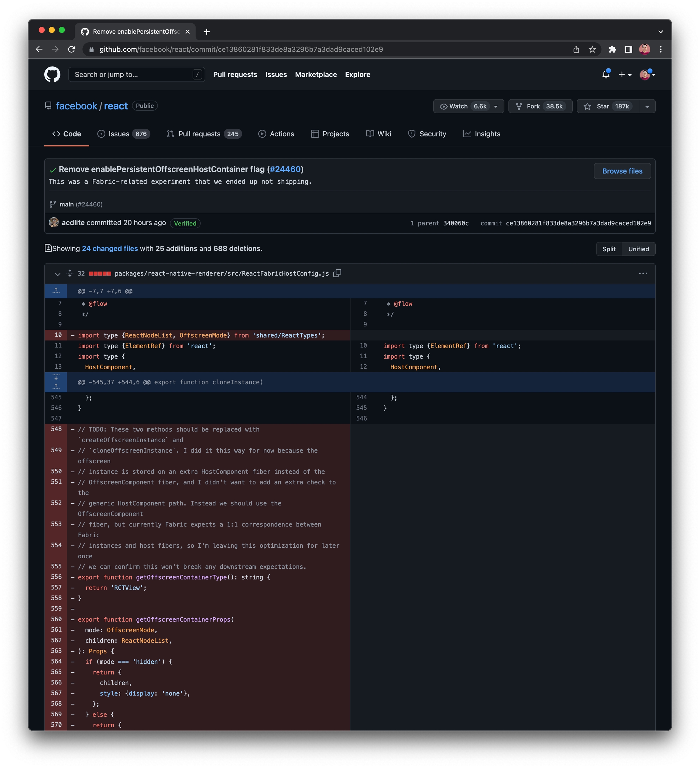
Task: Expand up above line 545 hunk
Action: click(x=56, y=387)
